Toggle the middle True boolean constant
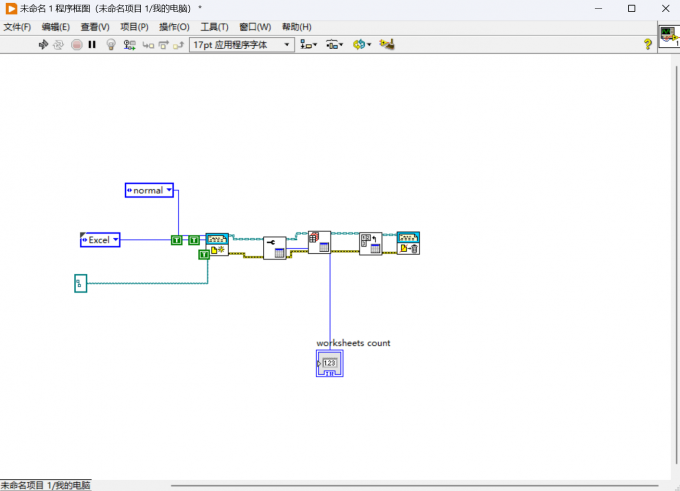This screenshot has width=680, height=491. pos(194,240)
